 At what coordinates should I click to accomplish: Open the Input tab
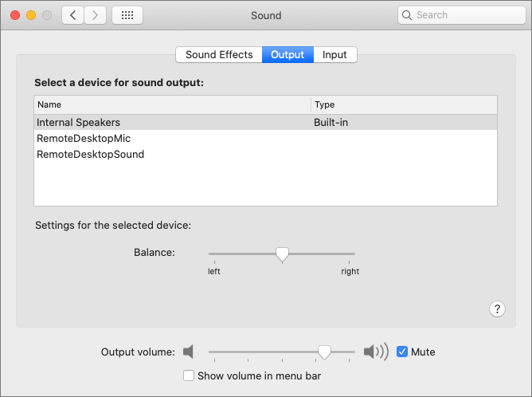pyautogui.click(x=334, y=55)
